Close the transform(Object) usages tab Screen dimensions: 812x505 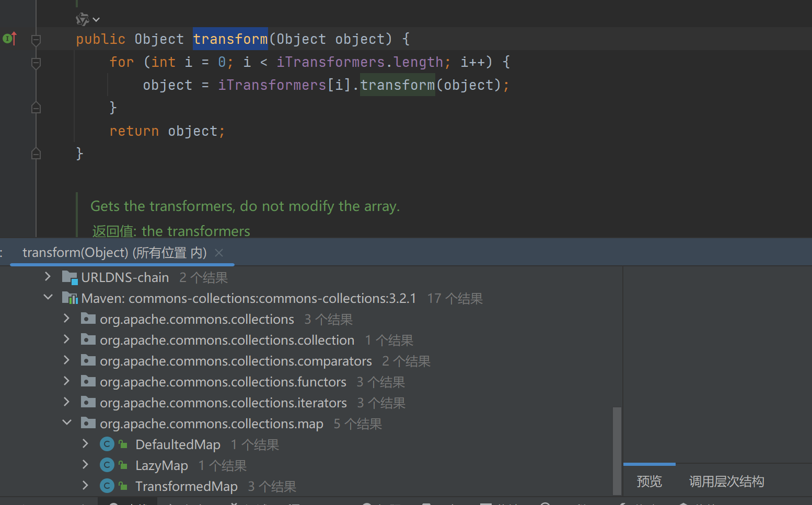(x=219, y=253)
